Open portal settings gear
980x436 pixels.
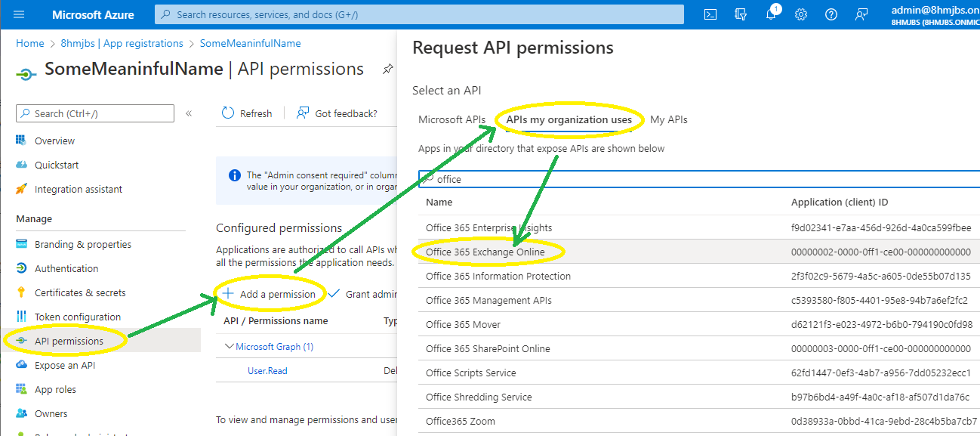[801, 14]
